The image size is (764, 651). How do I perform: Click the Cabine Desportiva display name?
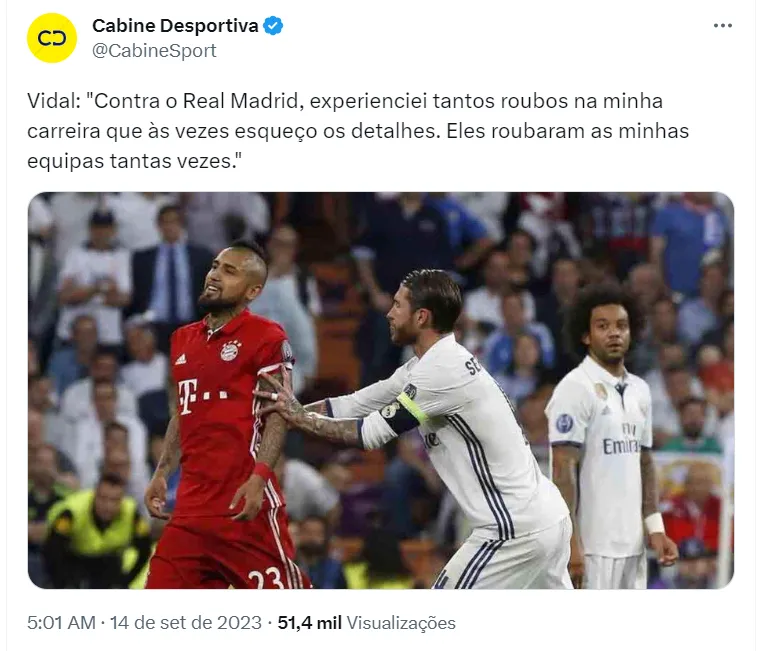pyautogui.click(x=175, y=26)
